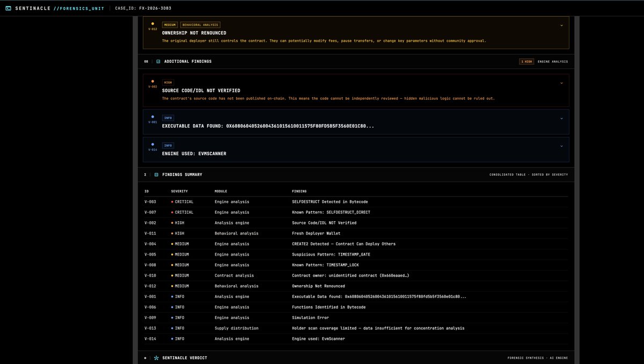644x364 pixels.
Task: Click SELFDESTRUCT Detected in Bytecode finding
Action: (x=330, y=202)
